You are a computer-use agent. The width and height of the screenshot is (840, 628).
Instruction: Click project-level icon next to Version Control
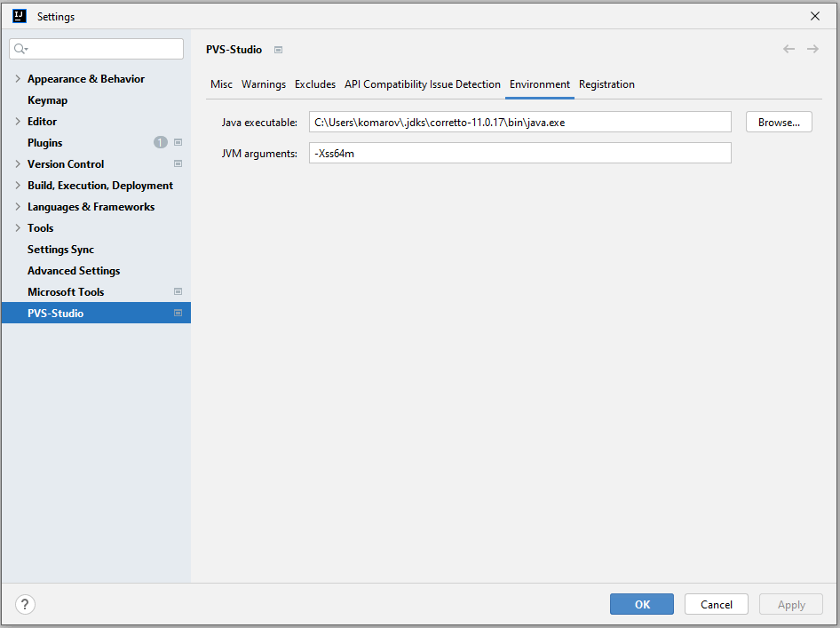(x=178, y=164)
